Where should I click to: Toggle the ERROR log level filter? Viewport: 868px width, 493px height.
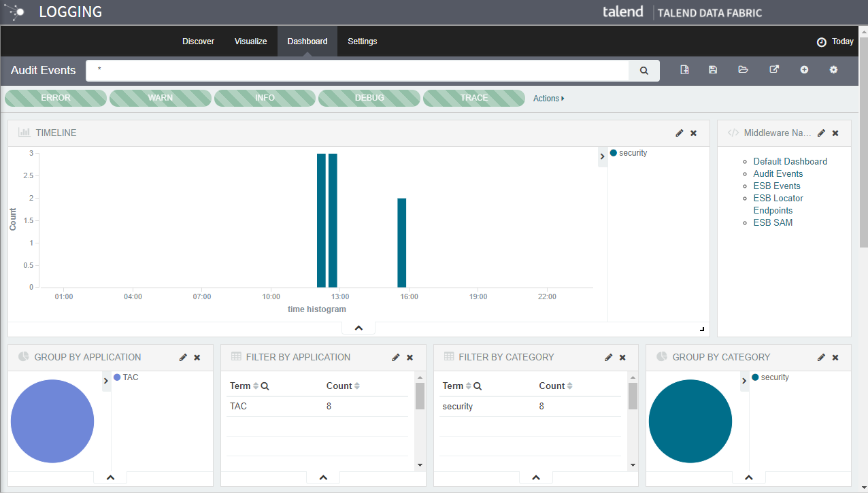[x=56, y=98]
